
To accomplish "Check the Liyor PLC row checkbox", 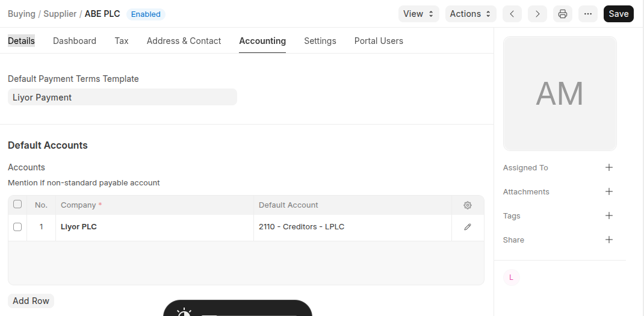I will click(17, 227).
